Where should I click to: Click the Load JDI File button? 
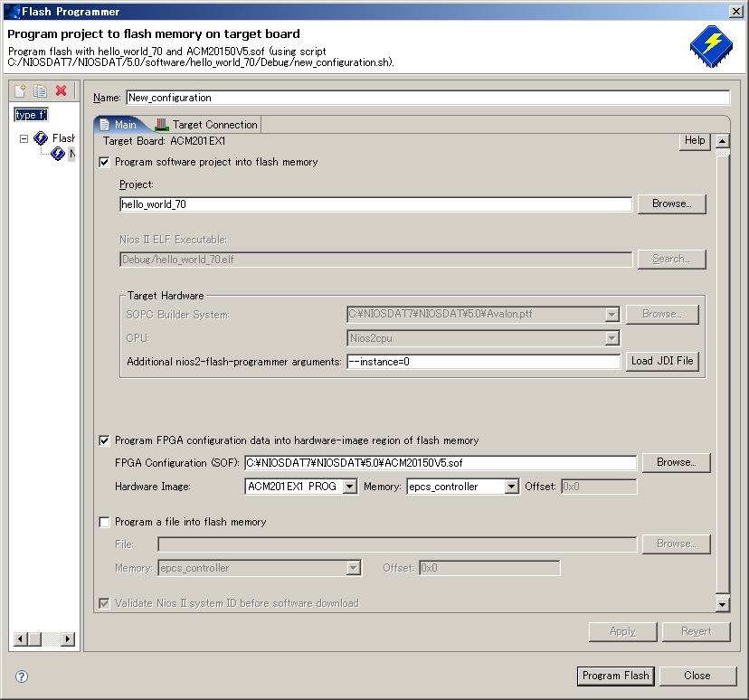(662, 361)
